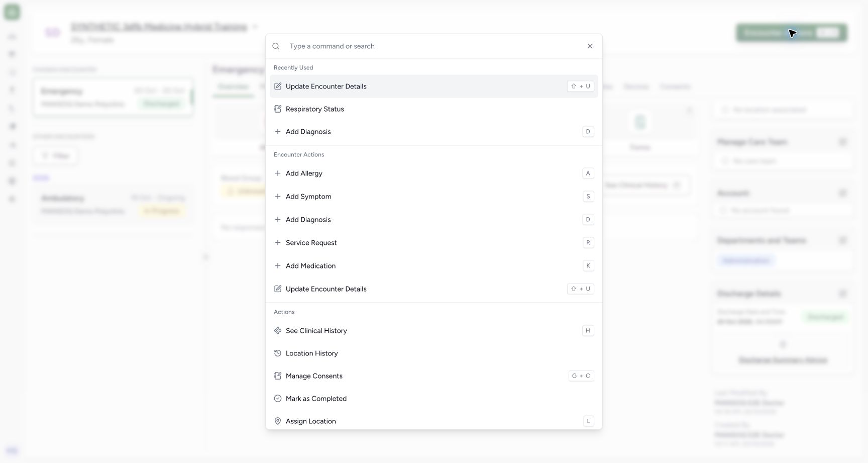Select Update Encounter Details in Recently Used

tap(434, 86)
